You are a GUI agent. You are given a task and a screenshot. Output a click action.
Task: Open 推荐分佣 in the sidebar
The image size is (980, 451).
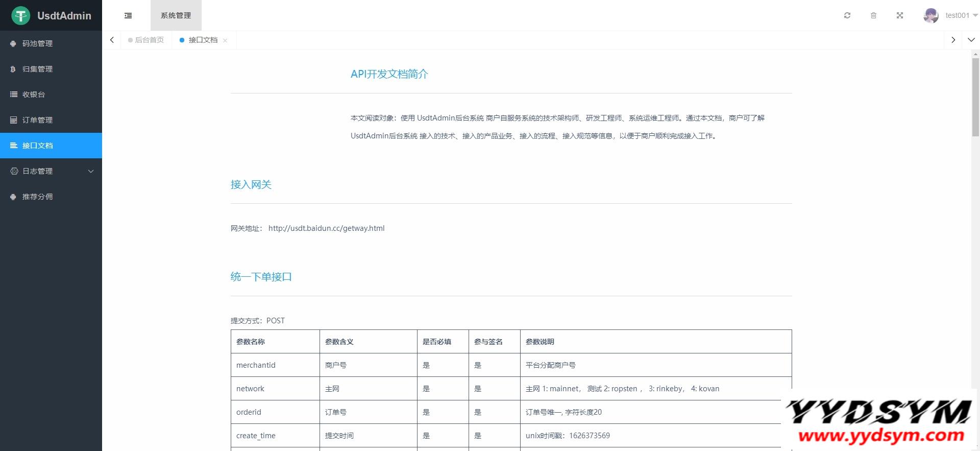pos(37,197)
